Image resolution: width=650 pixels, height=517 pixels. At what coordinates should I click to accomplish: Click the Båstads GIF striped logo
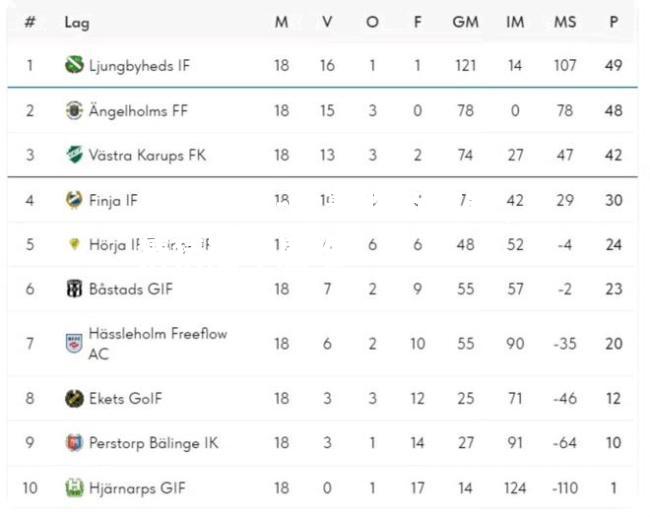[x=75, y=289]
